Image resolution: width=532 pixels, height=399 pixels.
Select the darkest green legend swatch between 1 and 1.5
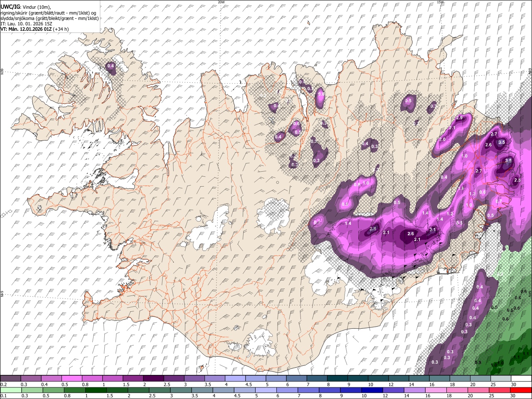click(96, 390)
